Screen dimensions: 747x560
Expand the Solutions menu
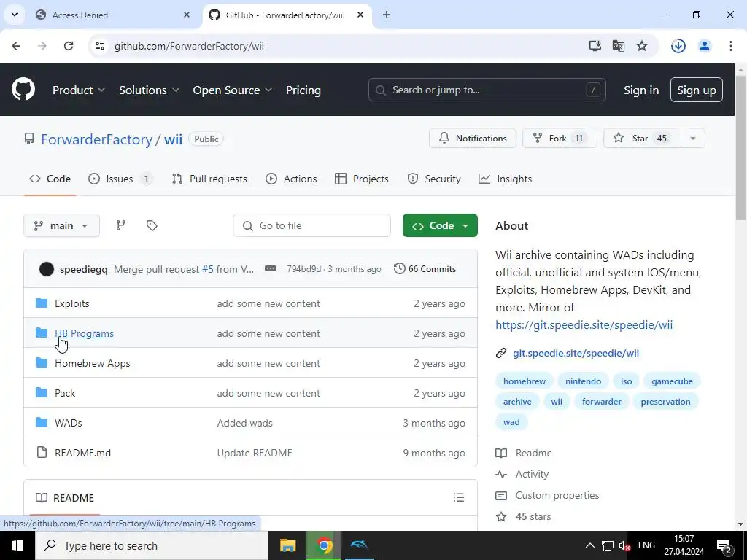(149, 90)
